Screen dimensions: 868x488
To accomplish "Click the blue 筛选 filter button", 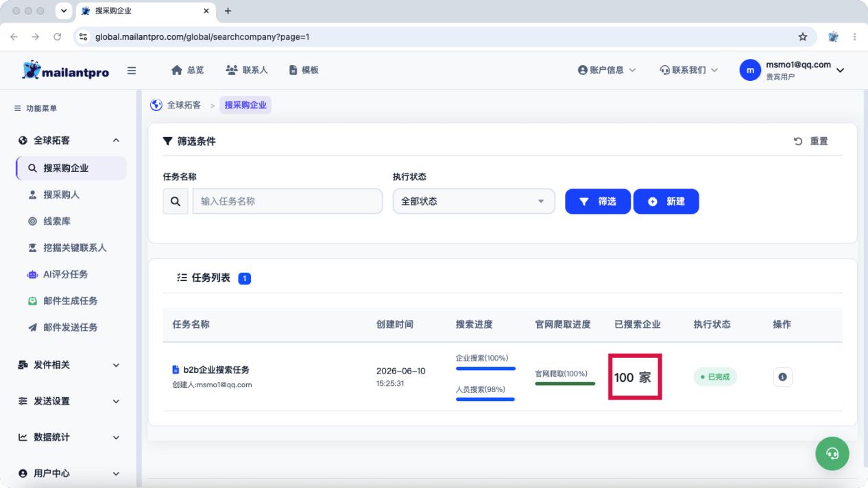I will [597, 202].
